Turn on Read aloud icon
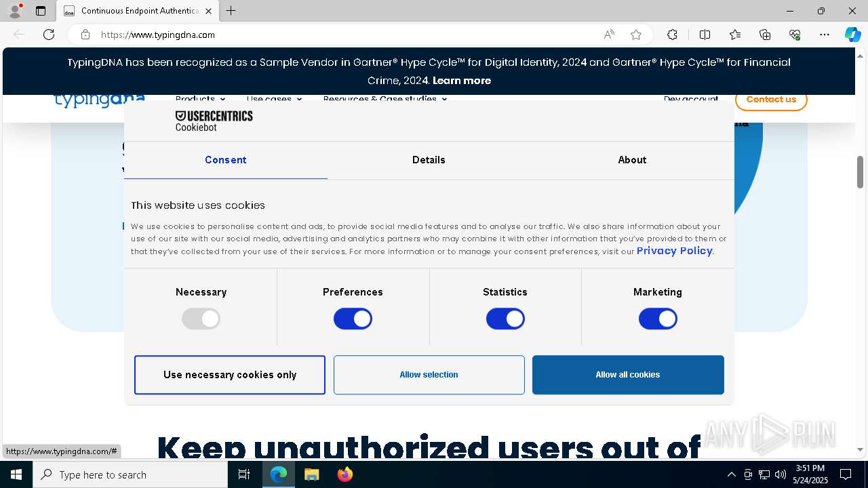868x488 pixels. point(609,35)
